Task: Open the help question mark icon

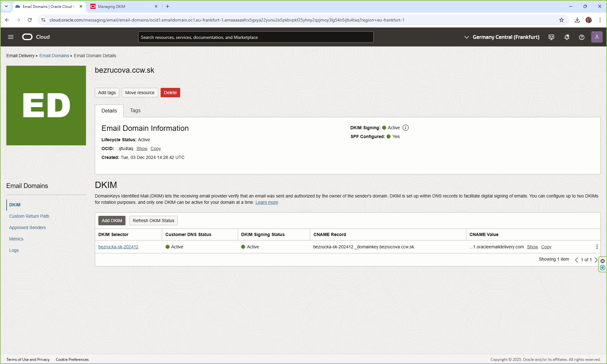Action: (x=582, y=37)
